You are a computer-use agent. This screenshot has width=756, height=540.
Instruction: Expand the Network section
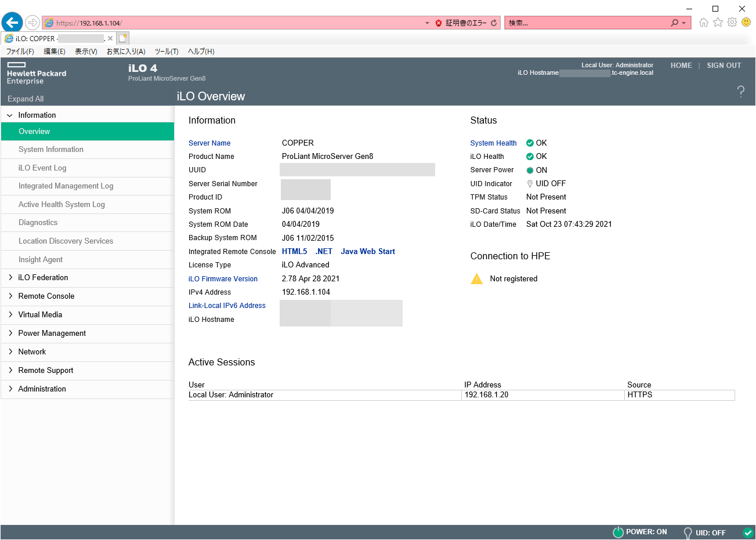pyautogui.click(x=10, y=352)
